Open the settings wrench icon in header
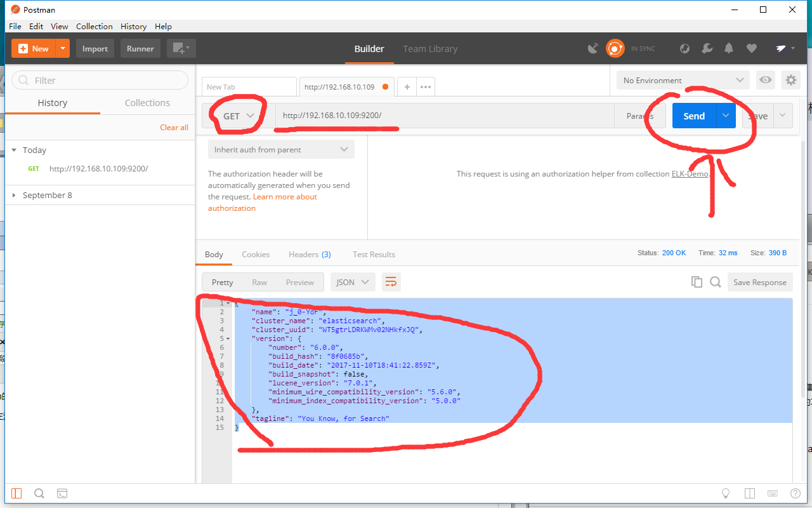The image size is (812, 508). [707, 48]
